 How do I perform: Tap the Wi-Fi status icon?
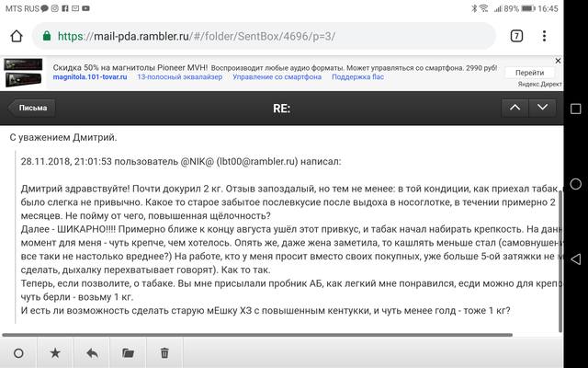tap(484, 8)
